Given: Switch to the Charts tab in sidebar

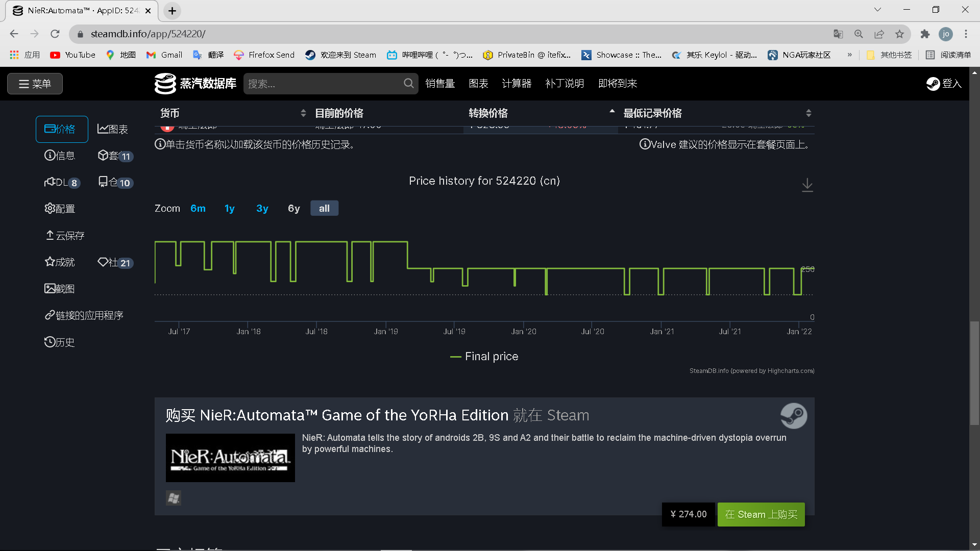Looking at the screenshot, I should point(113,129).
